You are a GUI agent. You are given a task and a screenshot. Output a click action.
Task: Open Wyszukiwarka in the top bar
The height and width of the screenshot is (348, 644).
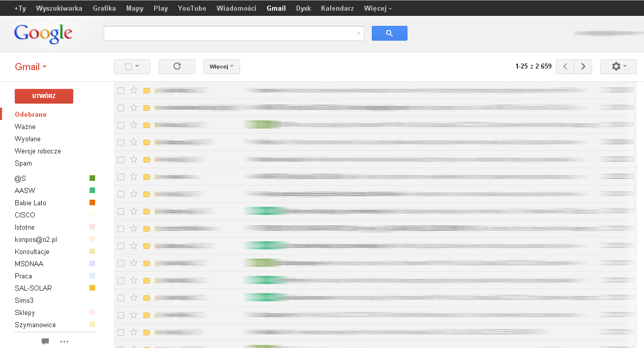click(x=59, y=8)
